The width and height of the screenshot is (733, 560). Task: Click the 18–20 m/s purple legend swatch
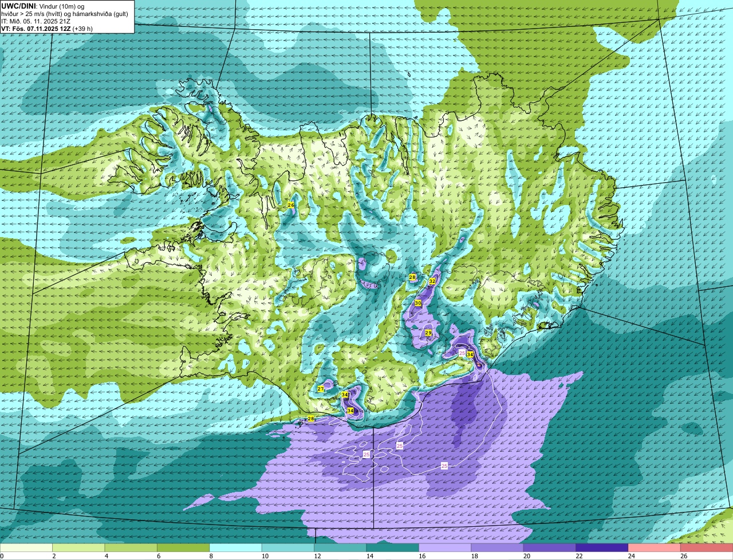(498, 548)
